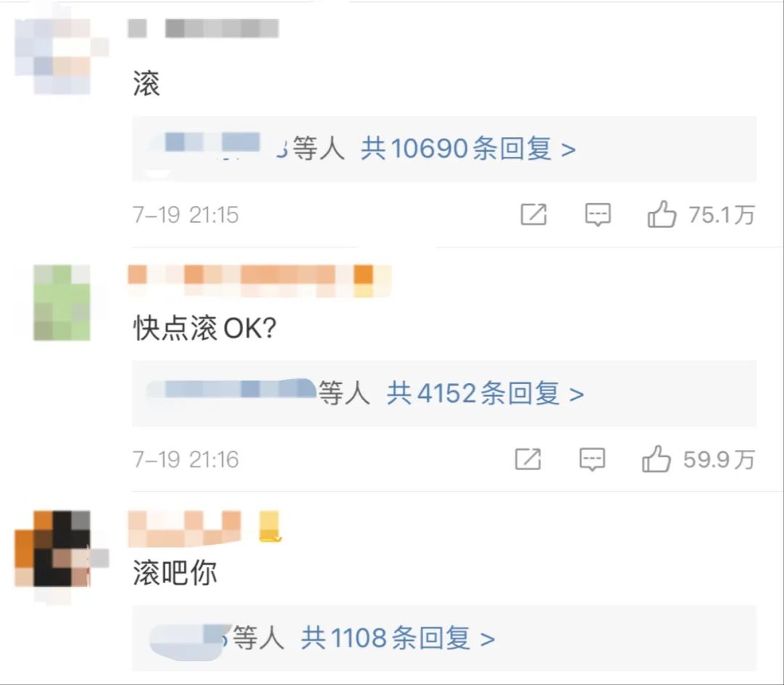Reply to the 快点滚OK? comment
The height and width of the screenshot is (685, 784).
pos(592,459)
